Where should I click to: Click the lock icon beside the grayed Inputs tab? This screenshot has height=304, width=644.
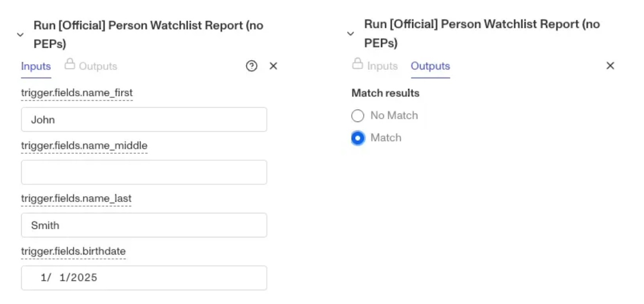click(357, 64)
